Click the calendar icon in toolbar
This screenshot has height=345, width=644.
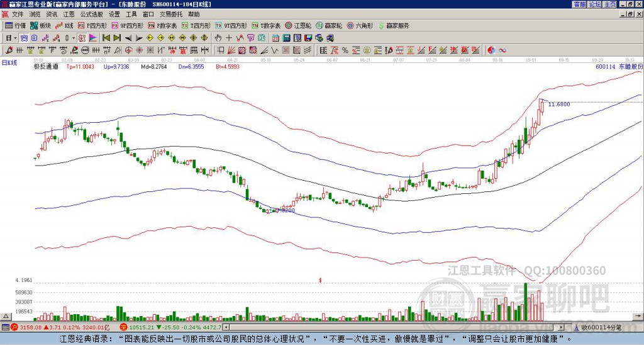[275, 38]
